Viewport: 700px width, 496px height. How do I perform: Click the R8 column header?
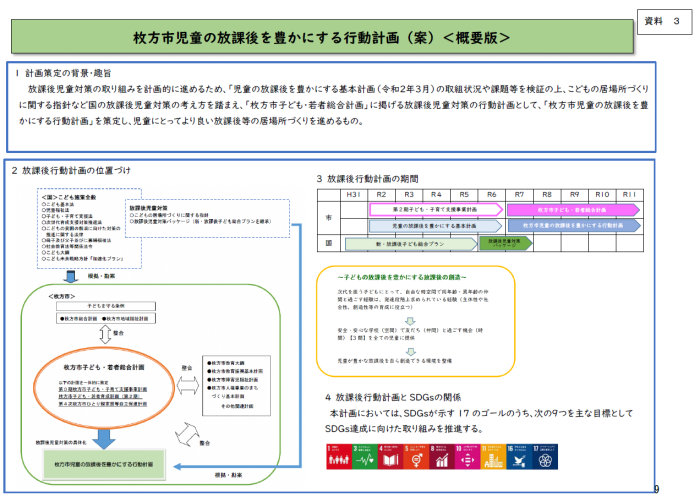click(547, 195)
